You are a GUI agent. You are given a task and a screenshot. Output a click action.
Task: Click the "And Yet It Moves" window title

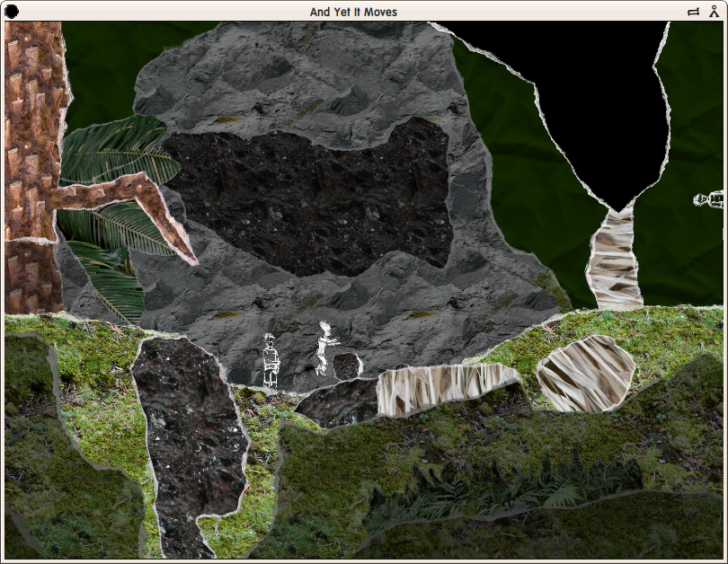(353, 12)
